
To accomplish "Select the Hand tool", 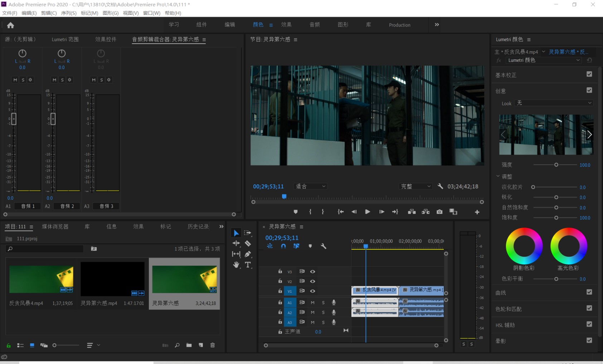I will [x=236, y=265].
